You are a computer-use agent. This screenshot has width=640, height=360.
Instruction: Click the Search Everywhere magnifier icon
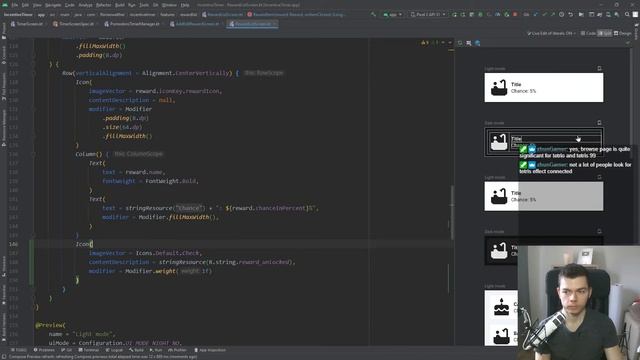[x=627, y=14]
